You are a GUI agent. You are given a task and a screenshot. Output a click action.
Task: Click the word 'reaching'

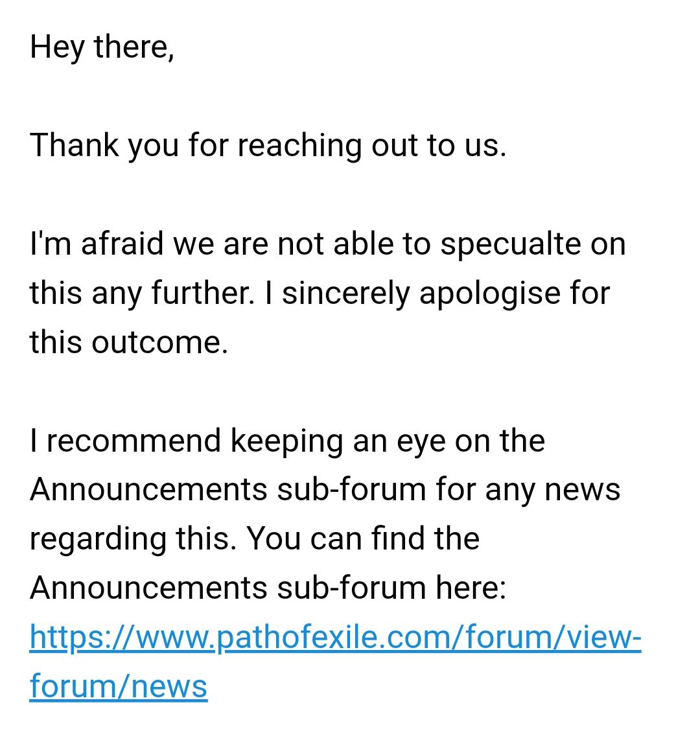coord(300,146)
